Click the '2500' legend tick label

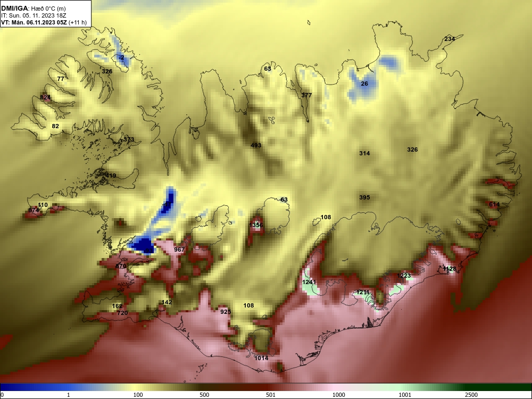point(471,395)
